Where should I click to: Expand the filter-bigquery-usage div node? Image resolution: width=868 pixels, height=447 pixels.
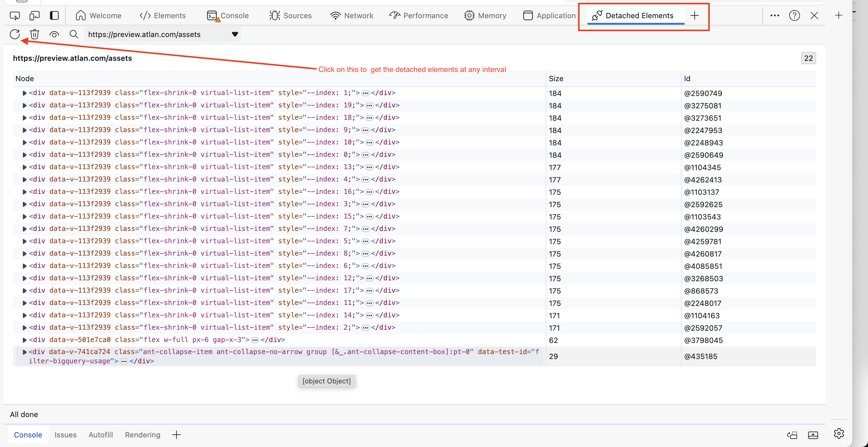pyautogui.click(x=24, y=352)
